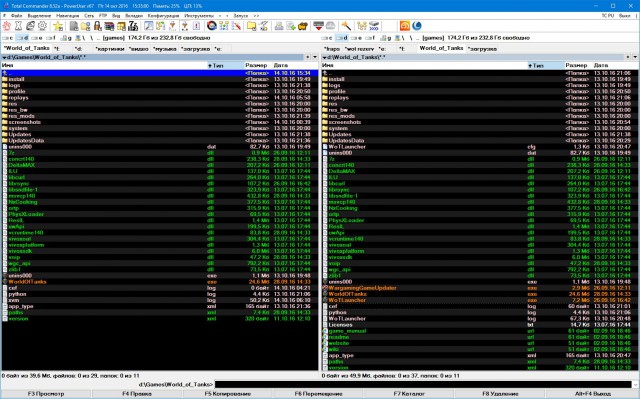Select Licenses file in the right panel

coord(480,325)
